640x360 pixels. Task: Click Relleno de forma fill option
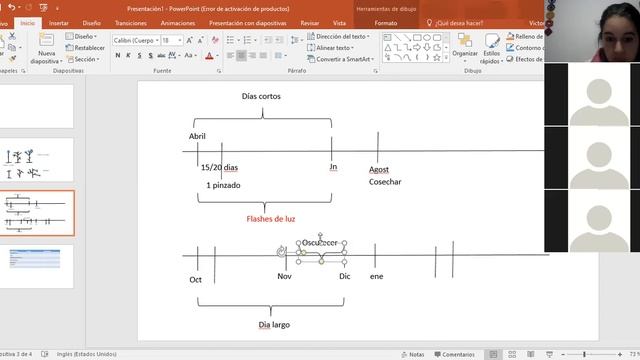[525, 36]
